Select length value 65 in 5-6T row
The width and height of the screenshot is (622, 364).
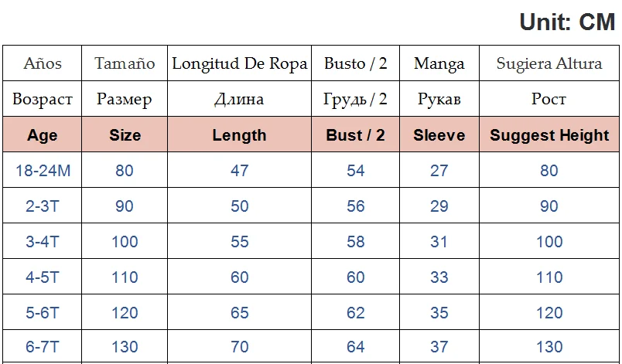tap(239, 313)
